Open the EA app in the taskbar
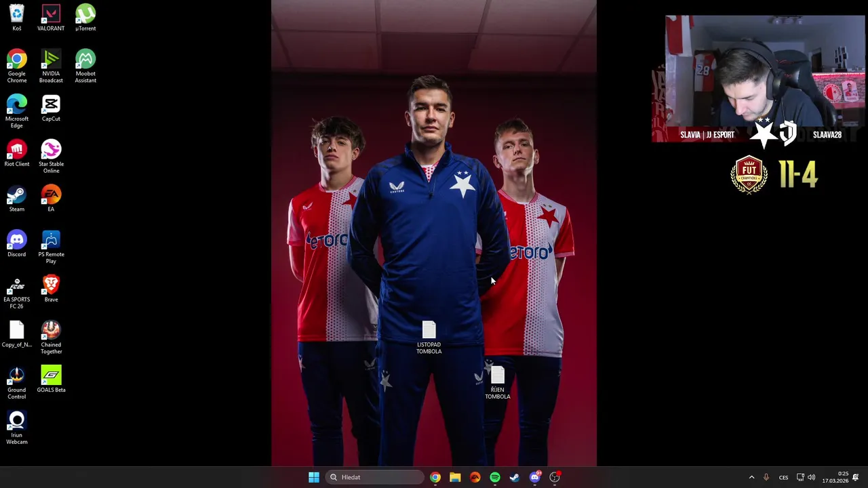The image size is (868, 488). [x=475, y=477]
